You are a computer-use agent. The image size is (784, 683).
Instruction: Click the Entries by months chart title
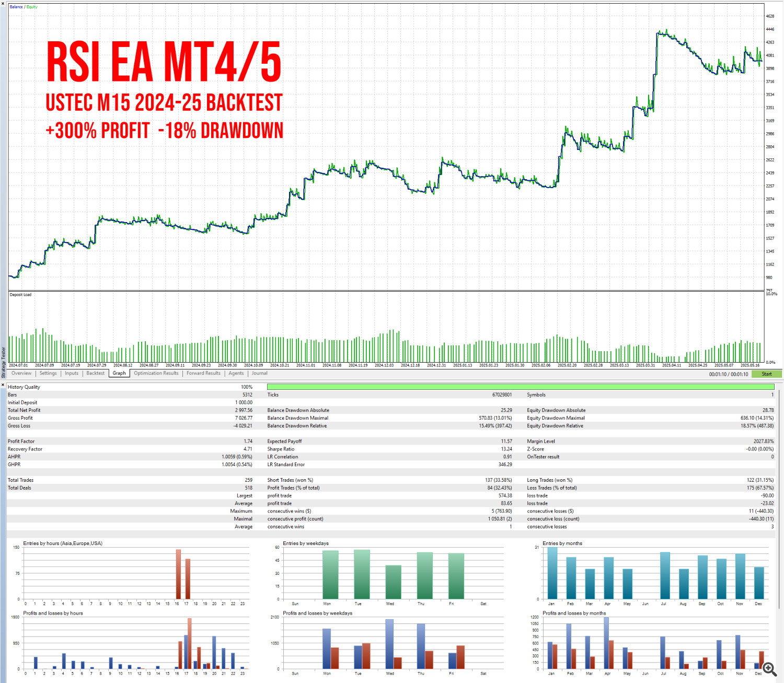[562, 543]
